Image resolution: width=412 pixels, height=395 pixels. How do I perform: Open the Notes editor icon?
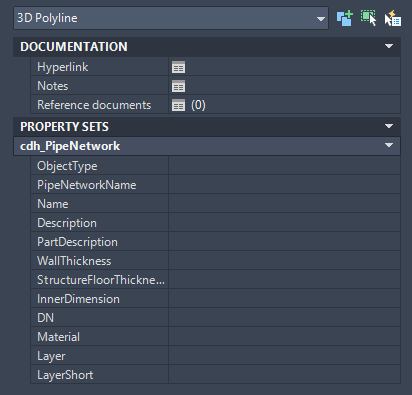178,86
